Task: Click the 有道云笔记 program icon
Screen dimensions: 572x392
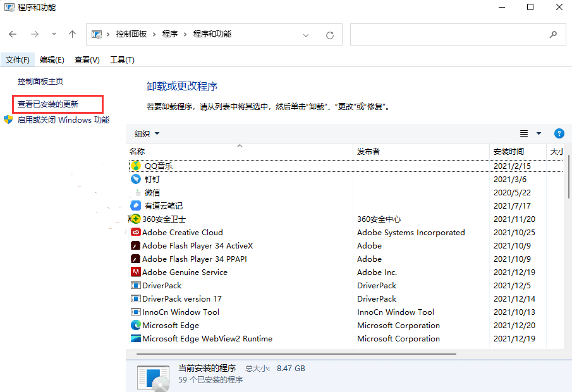Action: coord(136,205)
